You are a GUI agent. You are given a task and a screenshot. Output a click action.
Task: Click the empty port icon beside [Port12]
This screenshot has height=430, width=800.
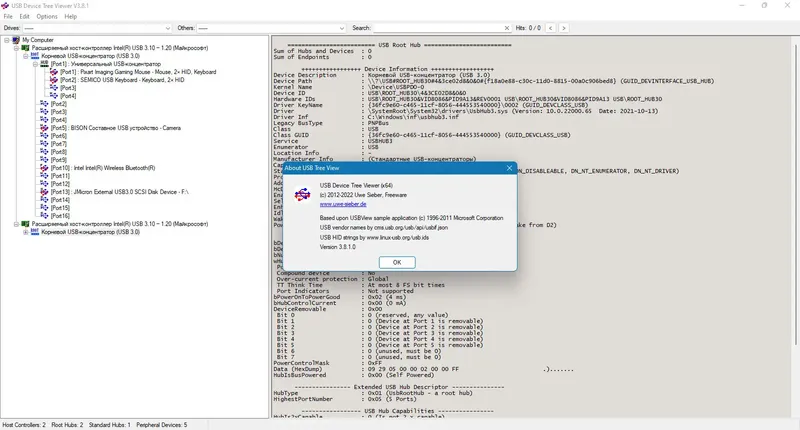[44, 184]
